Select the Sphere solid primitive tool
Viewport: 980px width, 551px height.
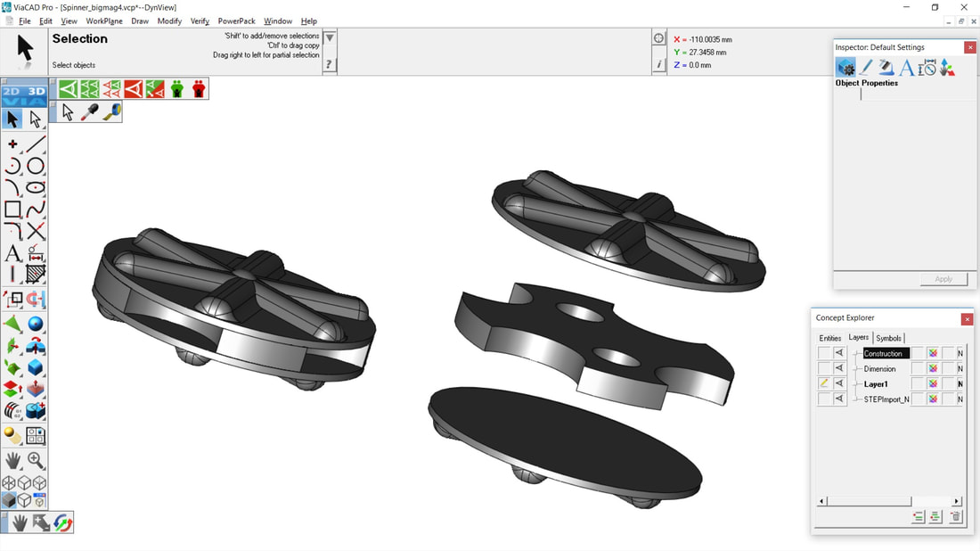(36, 324)
